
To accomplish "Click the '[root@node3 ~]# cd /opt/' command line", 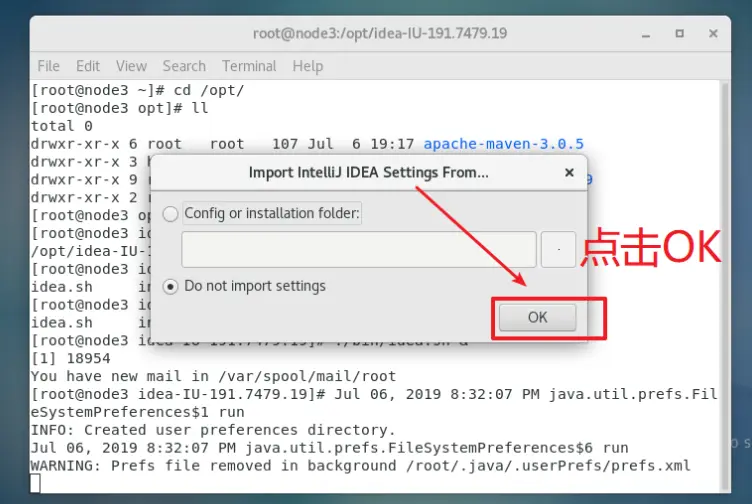I will point(138,90).
